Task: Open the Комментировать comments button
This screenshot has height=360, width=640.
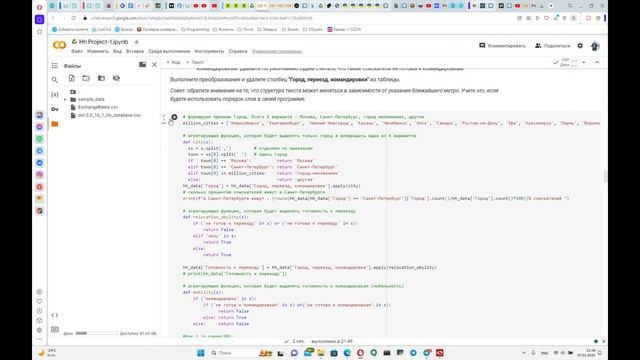Action: (x=502, y=46)
